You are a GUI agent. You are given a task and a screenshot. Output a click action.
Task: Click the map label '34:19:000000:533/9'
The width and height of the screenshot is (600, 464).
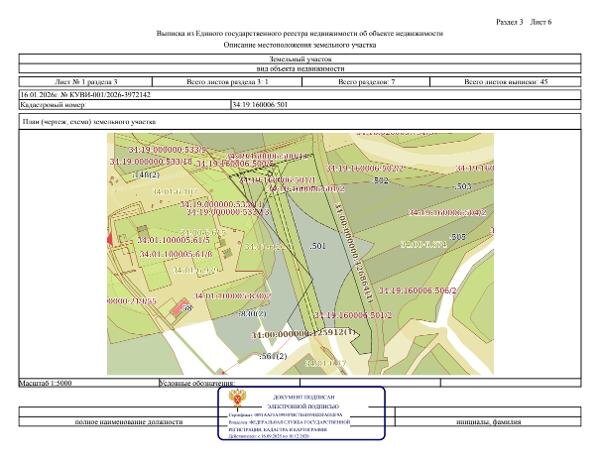tap(167, 150)
